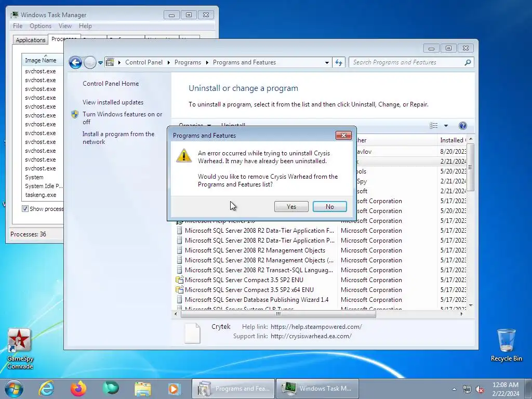Image resolution: width=532 pixels, height=399 pixels.
Task: Switch to Applications tab in Task Manager
Action: [x=31, y=39]
